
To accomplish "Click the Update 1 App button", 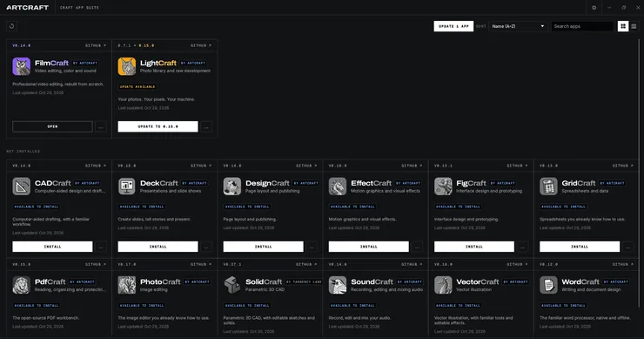I will [453, 26].
